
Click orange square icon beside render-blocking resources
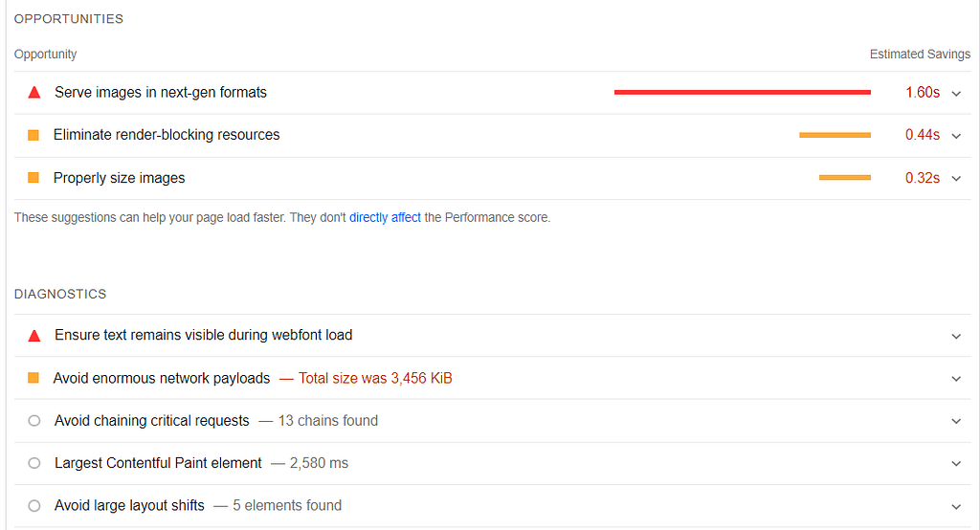tap(33, 135)
